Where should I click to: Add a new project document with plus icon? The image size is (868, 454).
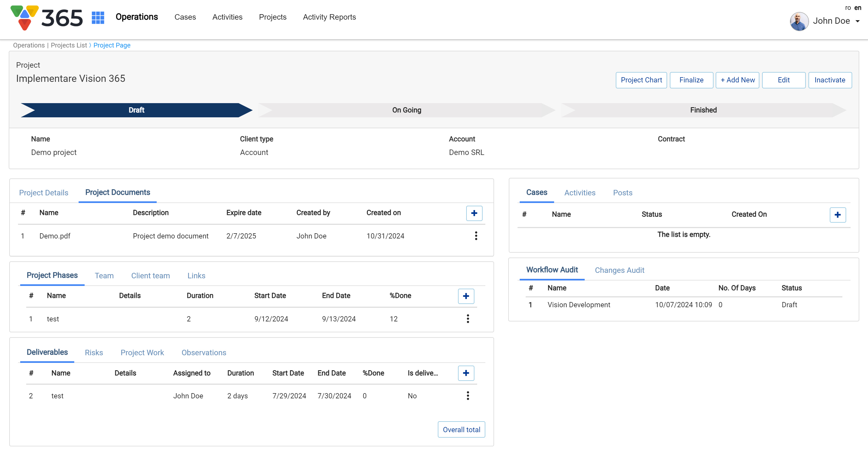point(474,213)
